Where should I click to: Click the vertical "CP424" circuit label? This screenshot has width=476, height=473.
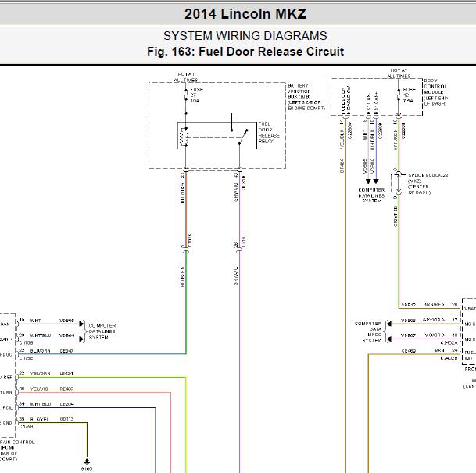point(342,166)
